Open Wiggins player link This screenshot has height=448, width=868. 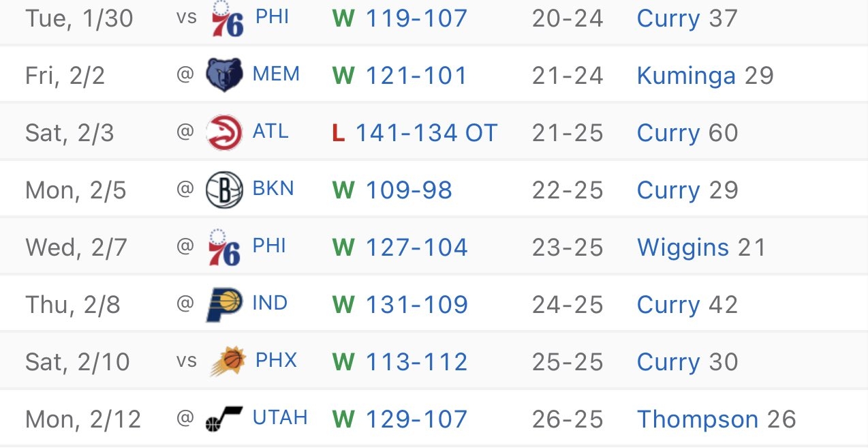tap(683, 248)
